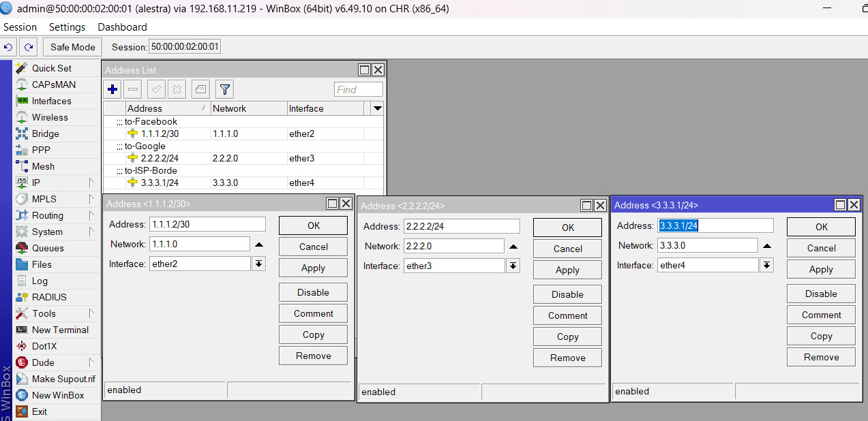This screenshot has width=868, height=421.
Task: Open the Session menu
Action: click(20, 27)
